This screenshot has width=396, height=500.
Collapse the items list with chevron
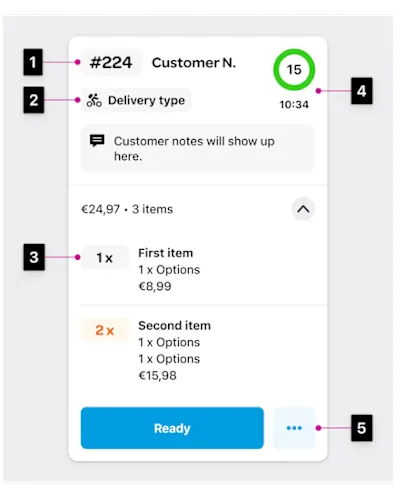click(x=303, y=209)
